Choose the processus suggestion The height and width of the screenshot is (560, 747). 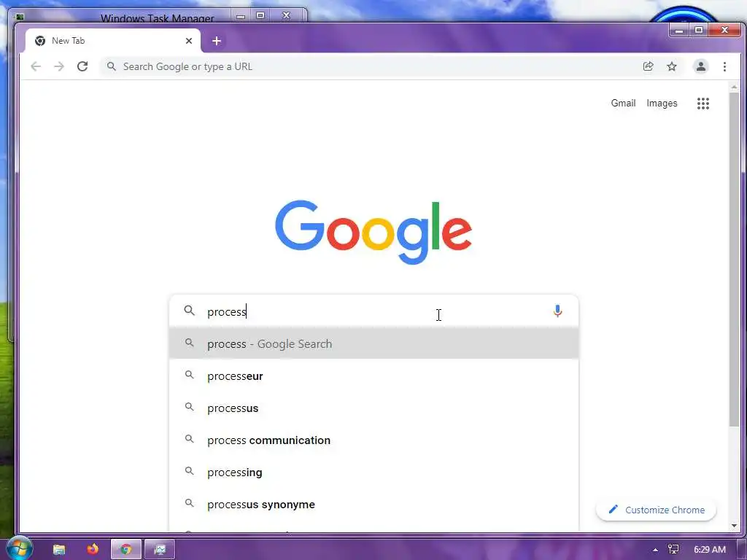(374, 408)
